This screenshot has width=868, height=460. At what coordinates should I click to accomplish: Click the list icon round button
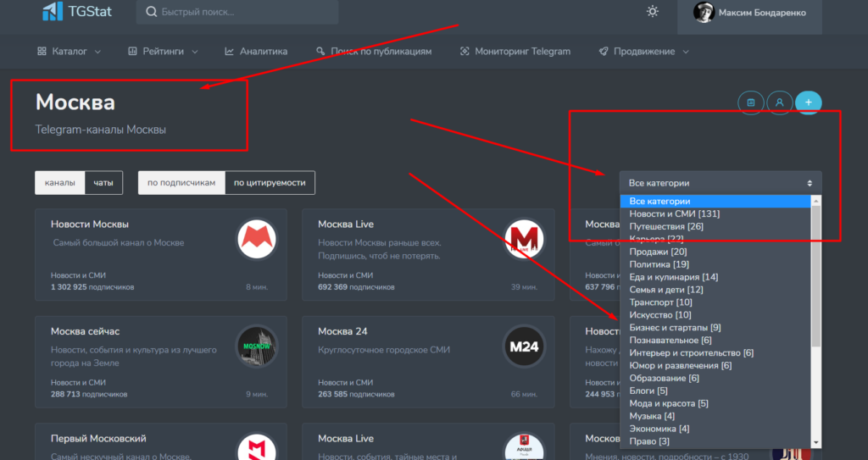coord(751,103)
